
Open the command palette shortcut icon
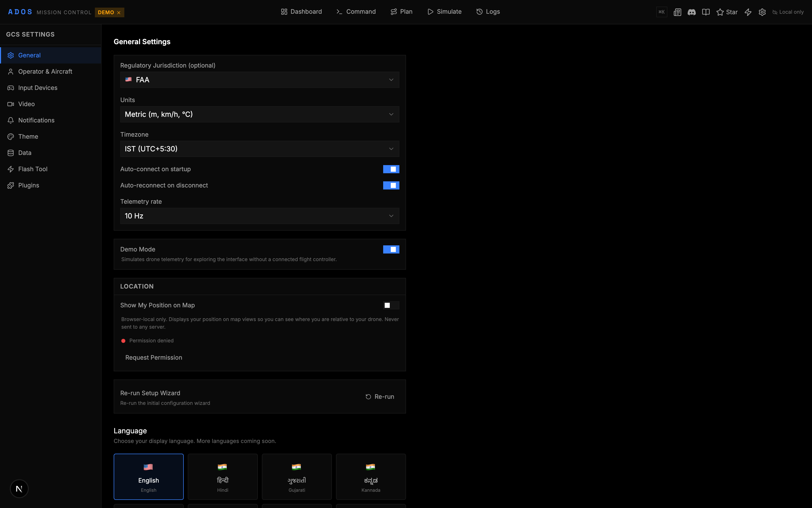(661, 12)
